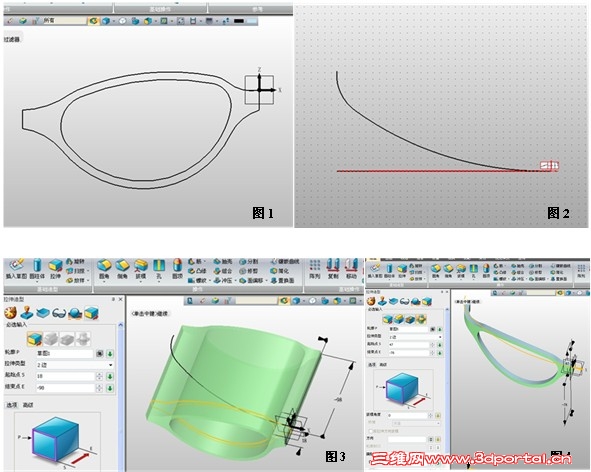Click the green arrow beside Start S in figure 3
Viewport: 591px width, 472px height.
[x=110, y=376]
